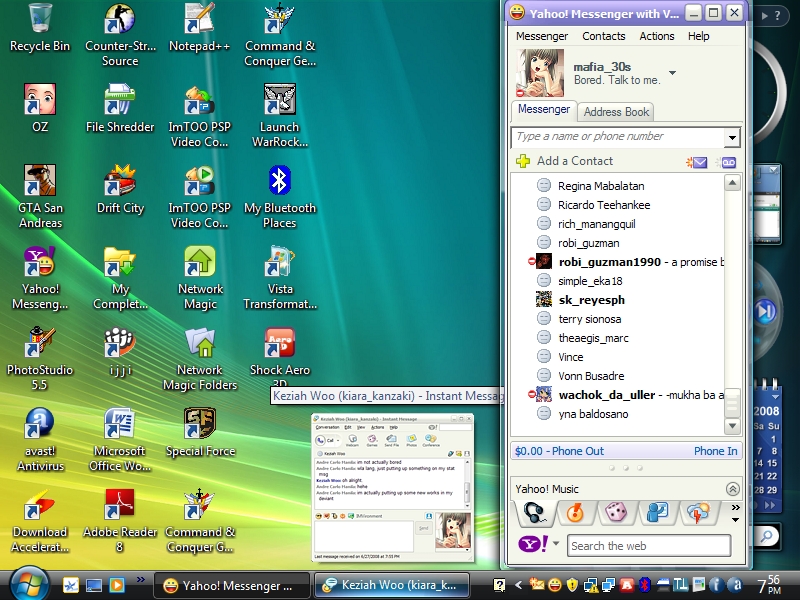Click the $0.00 - Phone Out link
Viewport: 800px width, 600px height.
click(x=559, y=451)
